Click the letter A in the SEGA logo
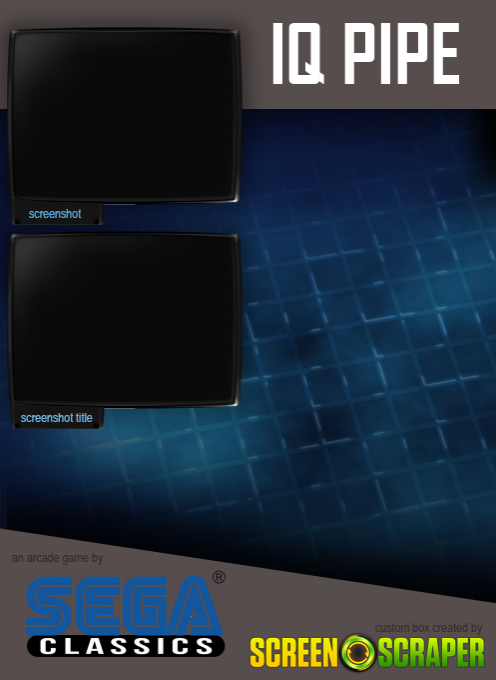The height and width of the screenshot is (680, 496). 194,605
